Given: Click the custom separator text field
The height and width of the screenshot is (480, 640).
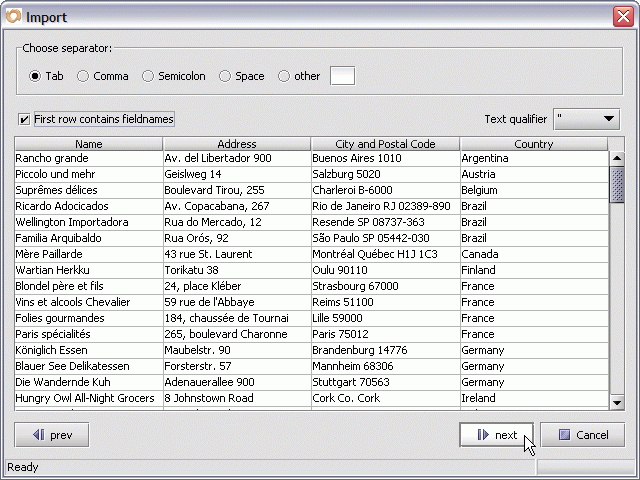Looking at the screenshot, I should click(x=342, y=76).
